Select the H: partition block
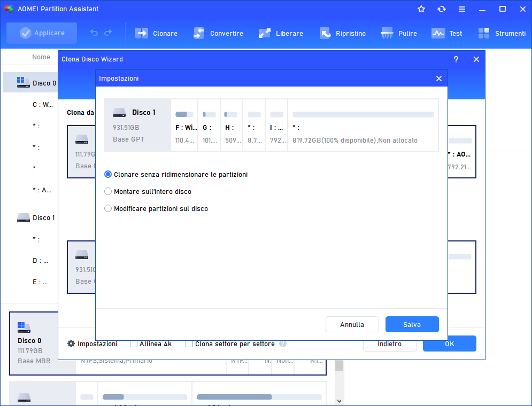This screenshot has height=406, width=532. point(232,125)
